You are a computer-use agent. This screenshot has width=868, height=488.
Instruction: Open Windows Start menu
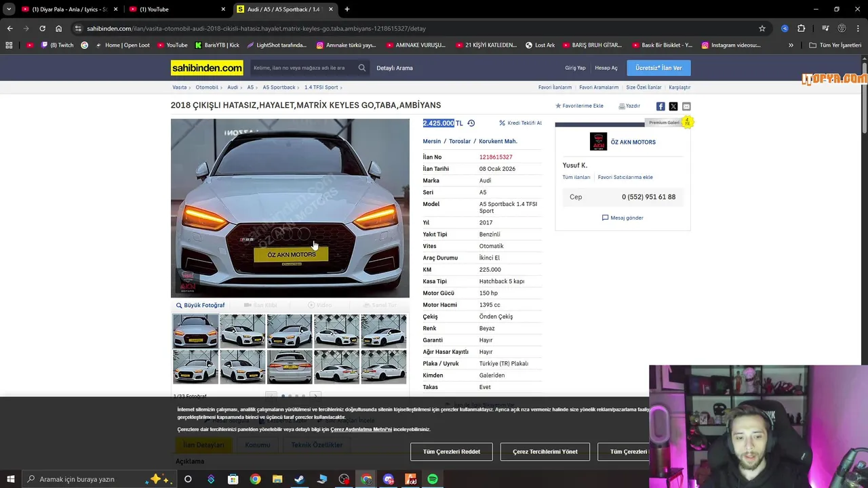click(10, 479)
